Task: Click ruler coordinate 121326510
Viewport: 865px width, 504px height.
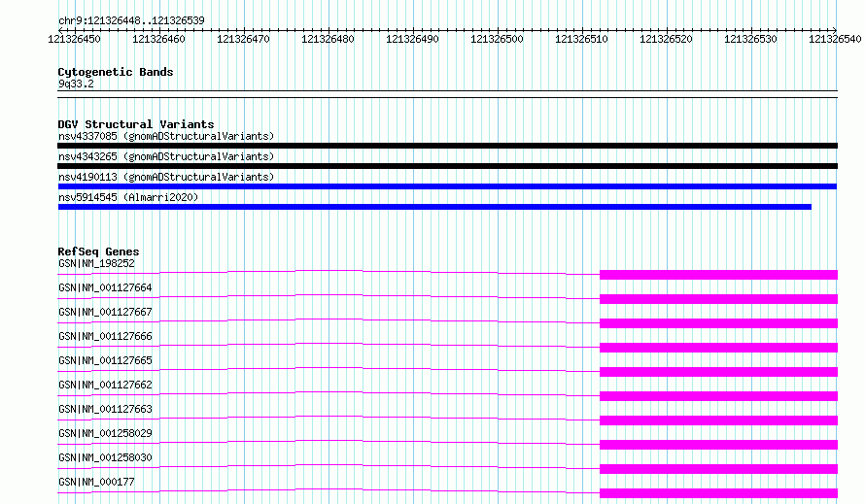Action: point(581,39)
